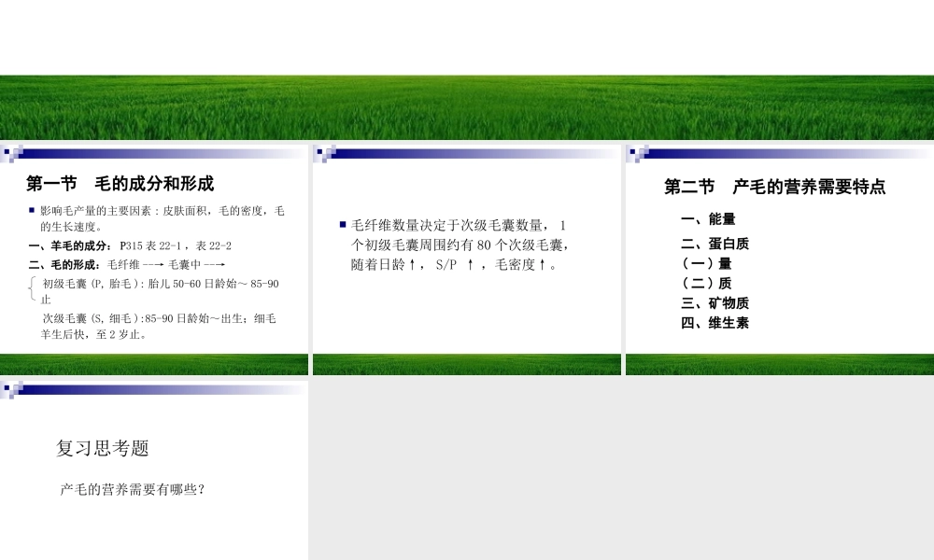Click the outline item 一、能量
The height and width of the screenshot is (560, 934).
(708, 219)
